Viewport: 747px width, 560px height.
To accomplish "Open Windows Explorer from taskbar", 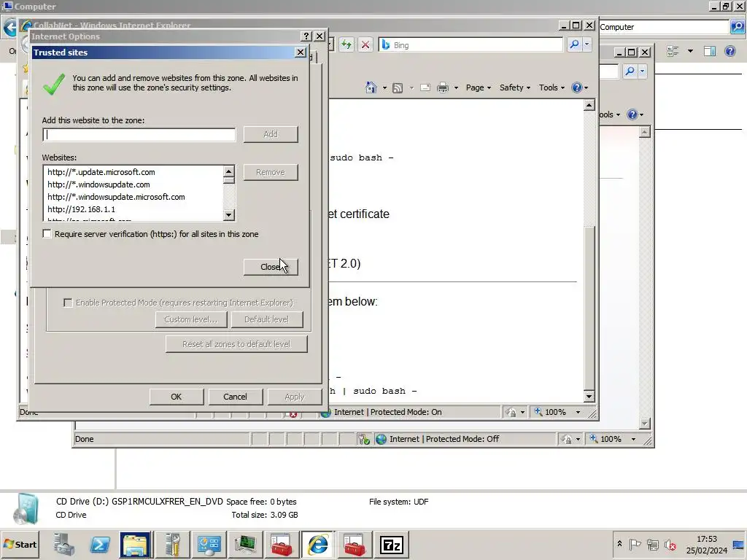I will pyautogui.click(x=135, y=544).
